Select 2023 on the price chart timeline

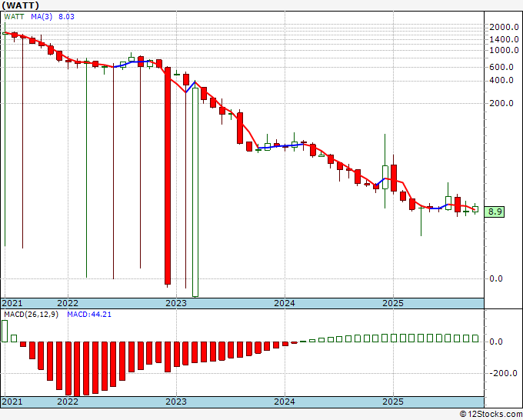176,303
